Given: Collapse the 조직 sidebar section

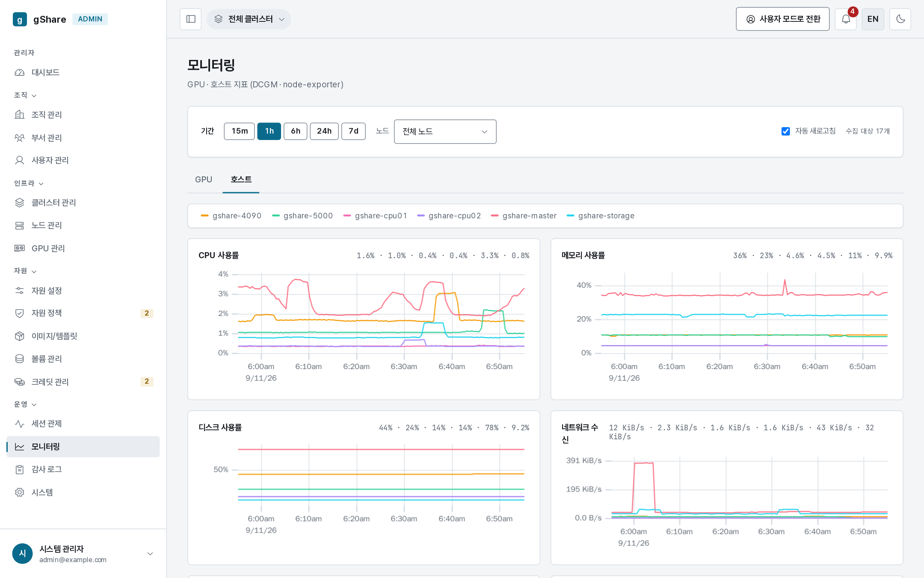Looking at the screenshot, I should click(x=25, y=95).
